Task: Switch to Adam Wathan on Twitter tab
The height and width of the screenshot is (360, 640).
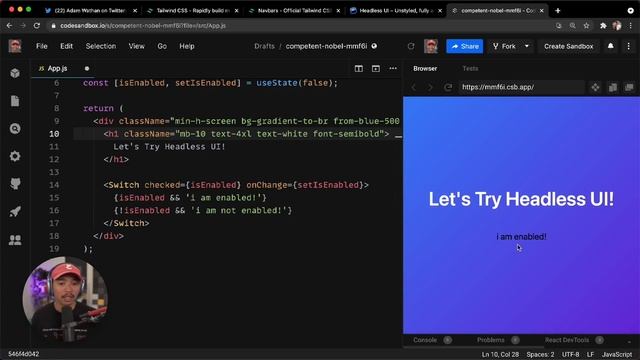Action: pyautogui.click(x=90, y=11)
